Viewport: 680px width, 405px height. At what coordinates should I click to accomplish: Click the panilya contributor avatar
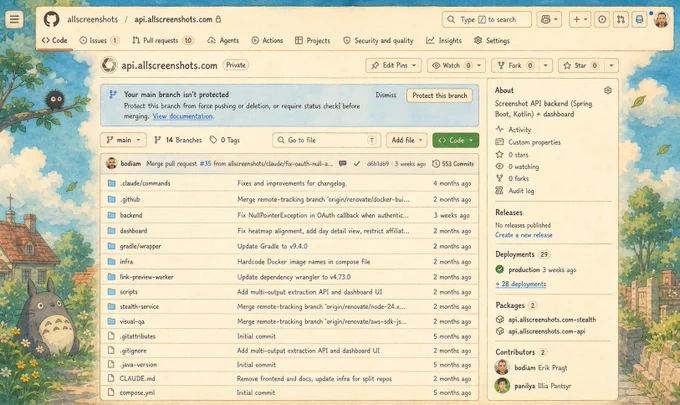[502, 385]
